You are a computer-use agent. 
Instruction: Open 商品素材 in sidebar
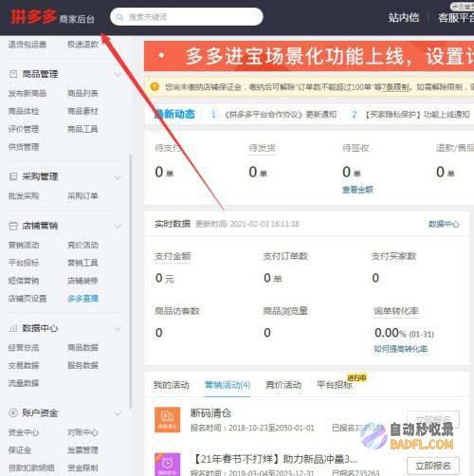tap(82, 111)
